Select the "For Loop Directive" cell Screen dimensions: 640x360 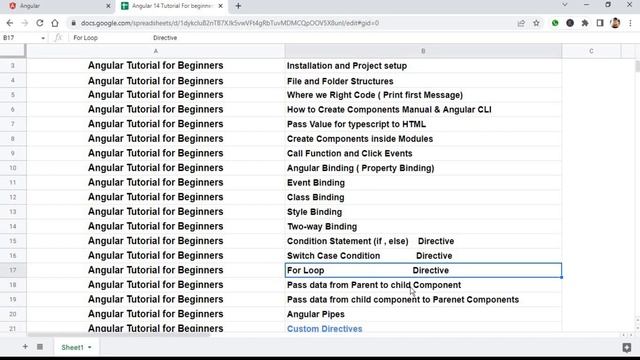pyautogui.click(x=423, y=270)
